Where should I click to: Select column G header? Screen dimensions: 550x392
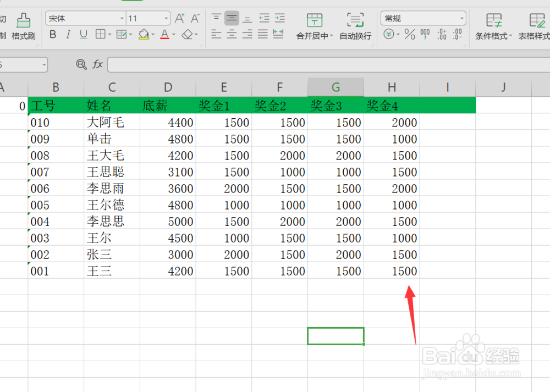pyautogui.click(x=335, y=87)
